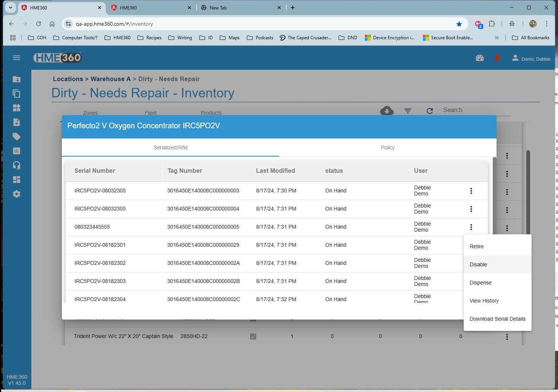
Task: Open the Chrome three-dot menu
Action: tap(546, 24)
